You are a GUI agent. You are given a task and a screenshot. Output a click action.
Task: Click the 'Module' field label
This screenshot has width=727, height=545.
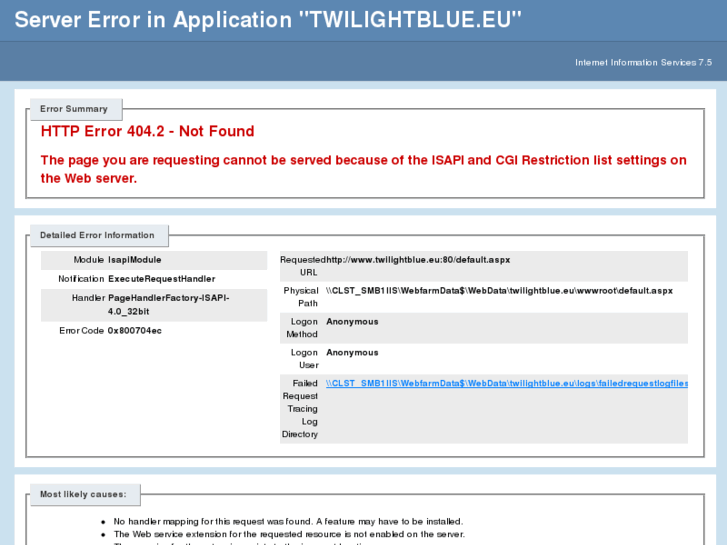[x=89, y=260]
